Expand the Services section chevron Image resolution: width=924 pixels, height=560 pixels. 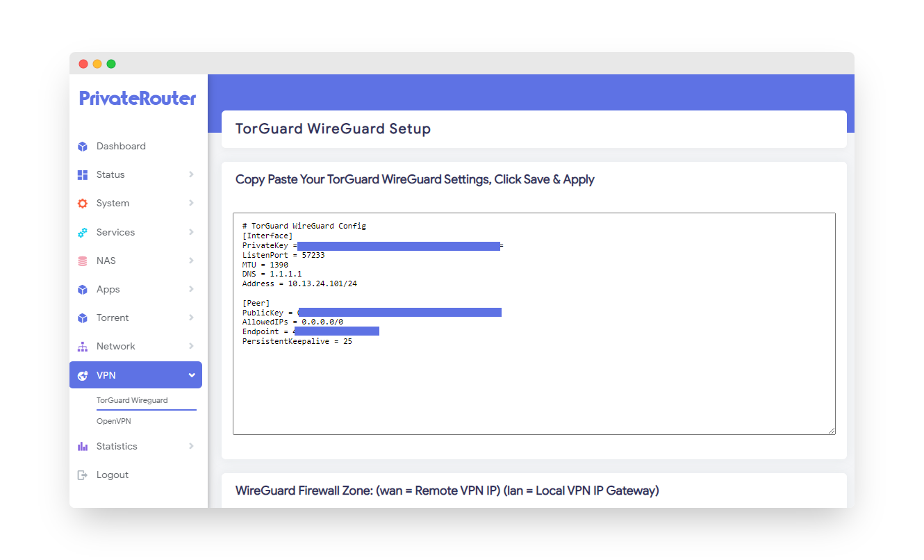coord(192,231)
